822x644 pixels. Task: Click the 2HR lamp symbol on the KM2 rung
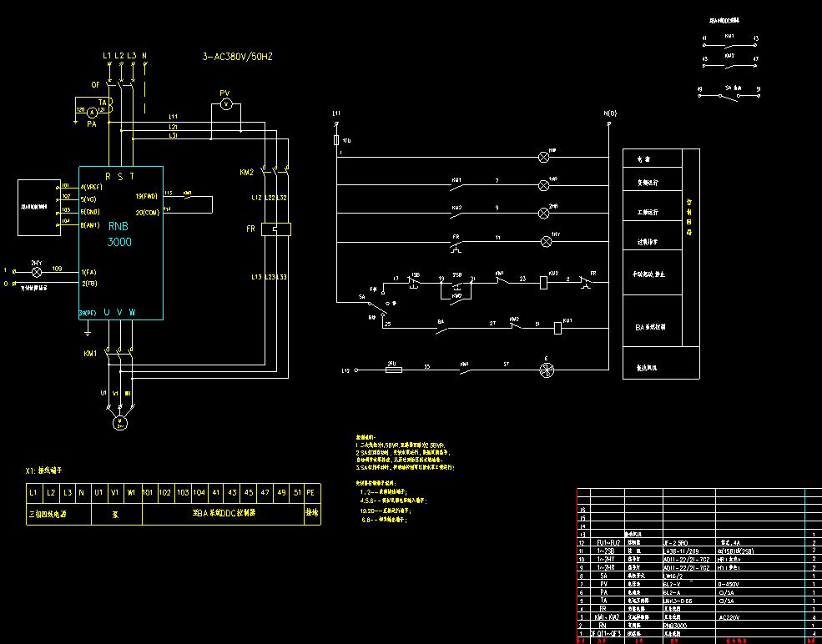pyautogui.click(x=544, y=213)
